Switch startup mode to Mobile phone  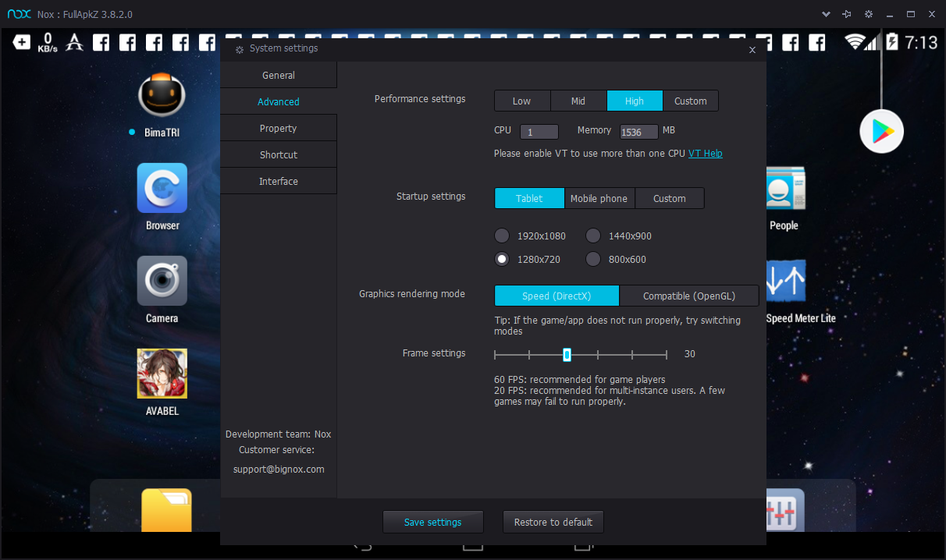point(599,198)
